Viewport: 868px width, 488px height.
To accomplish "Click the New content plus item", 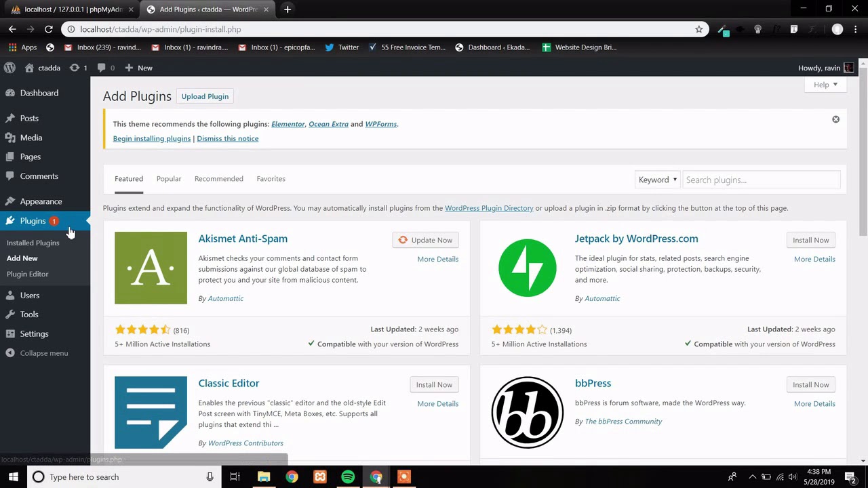I will tap(138, 68).
